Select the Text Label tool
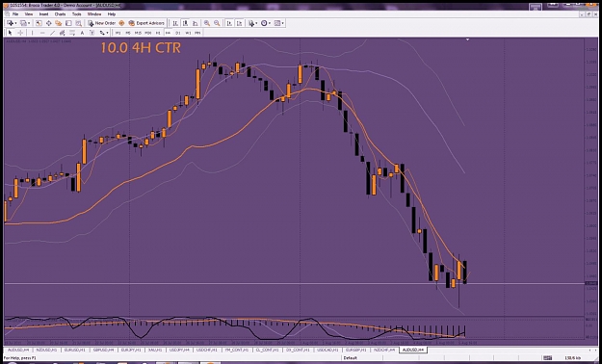This screenshot has width=602, height=364. pos(92,33)
